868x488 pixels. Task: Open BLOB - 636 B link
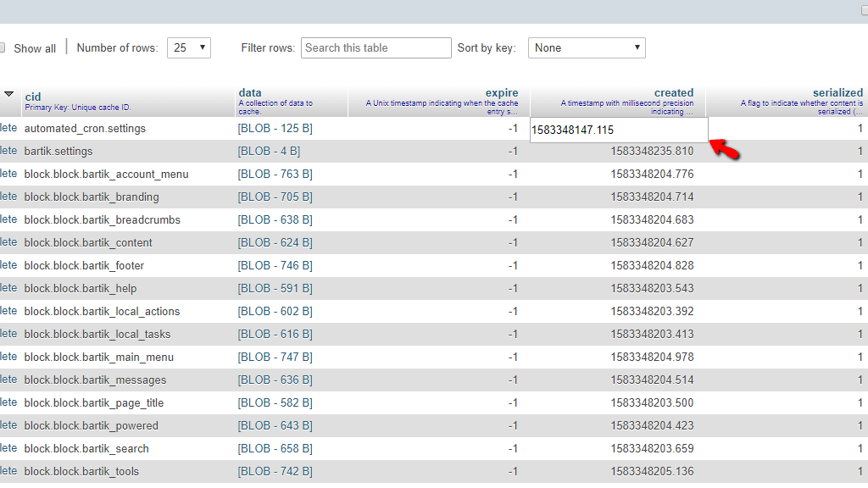(x=275, y=380)
